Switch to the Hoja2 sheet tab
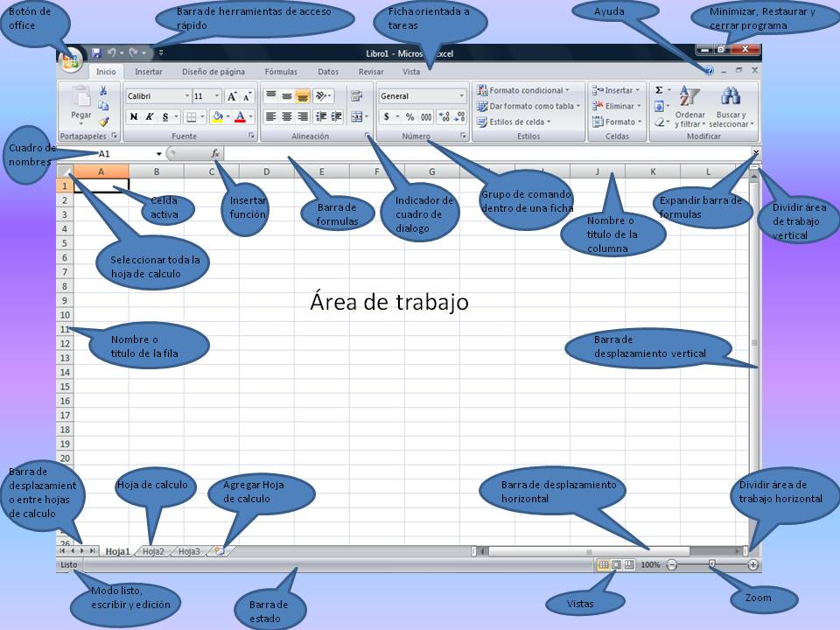 [x=156, y=551]
